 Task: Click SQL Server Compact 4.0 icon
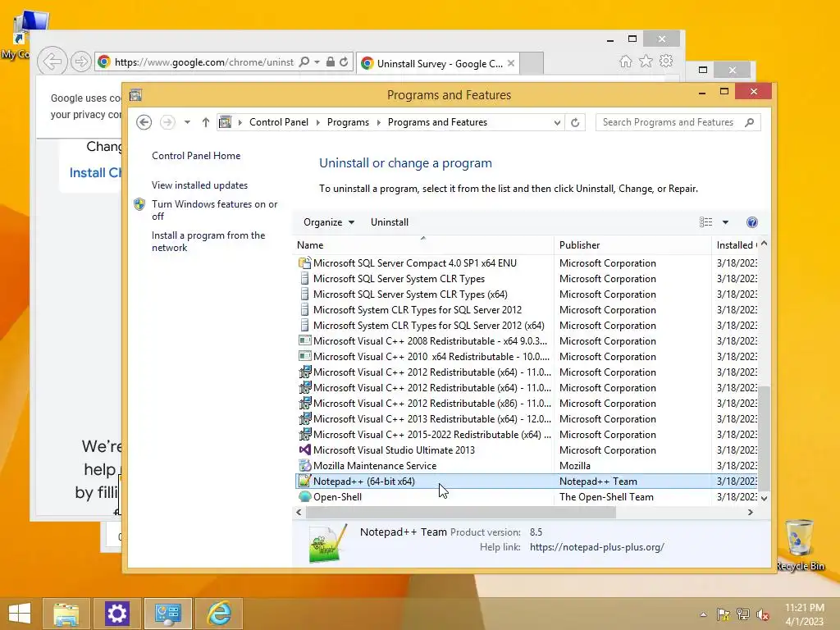pos(305,263)
